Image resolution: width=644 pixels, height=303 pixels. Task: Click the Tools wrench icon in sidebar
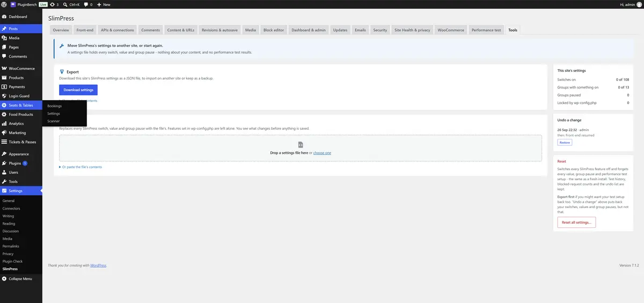4,181
